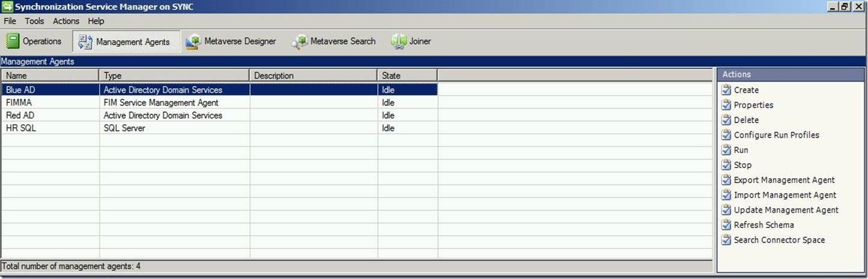Image resolution: width=868 pixels, height=279 pixels.
Task: Click the Stop action link
Action: (x=742, y=165)
